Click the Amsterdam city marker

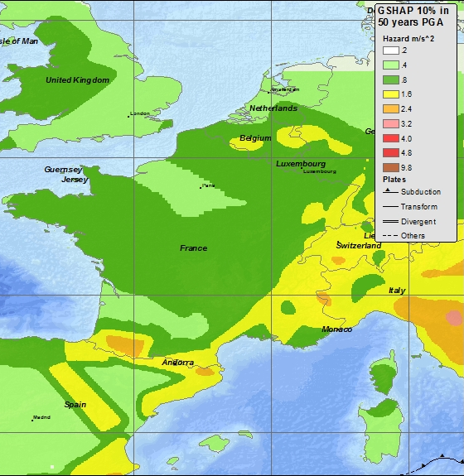click(268, 92)
